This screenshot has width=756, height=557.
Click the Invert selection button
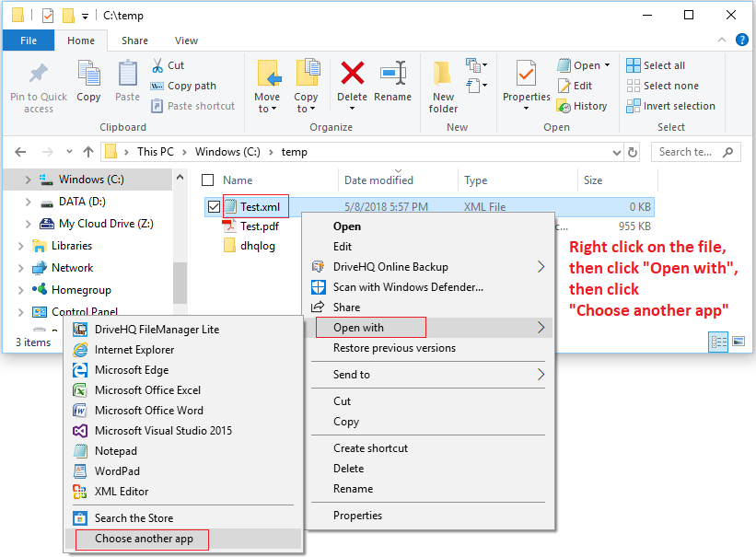pyautogui.click(x=670, y=106)
